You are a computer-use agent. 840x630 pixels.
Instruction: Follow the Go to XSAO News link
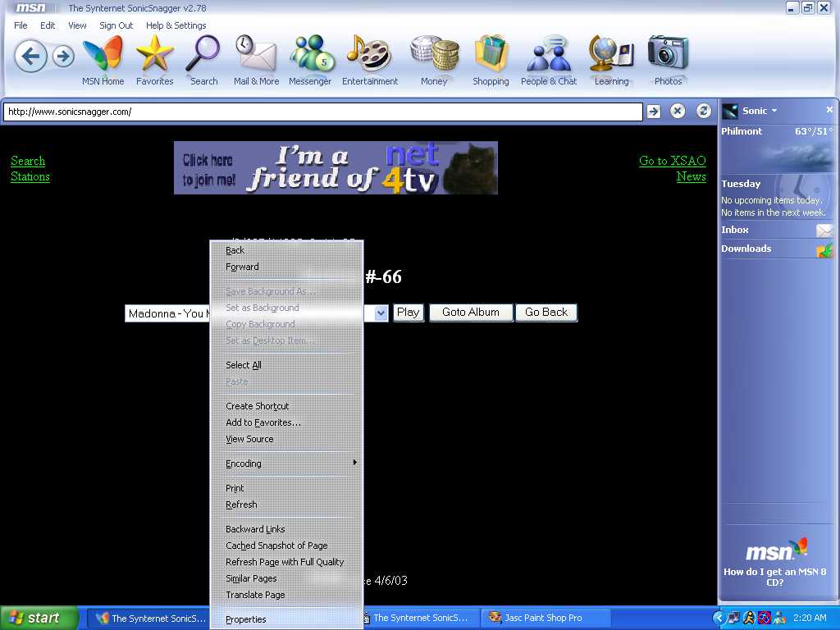pos(673,168)
